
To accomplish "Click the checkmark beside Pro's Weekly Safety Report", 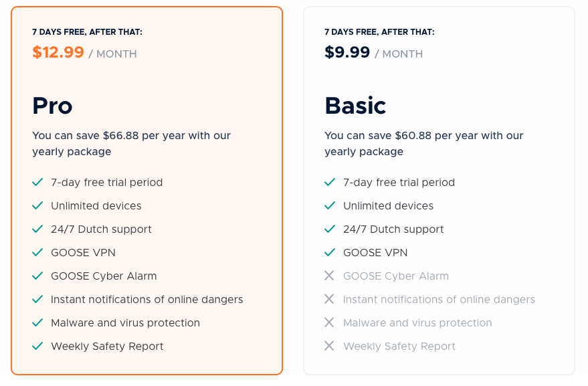I will 38,346.
